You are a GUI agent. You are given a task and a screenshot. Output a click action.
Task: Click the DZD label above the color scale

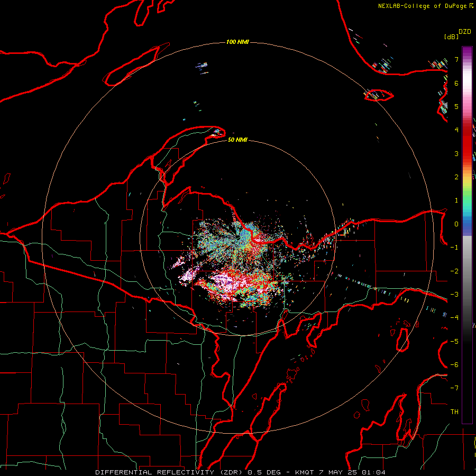pos(465,32)
